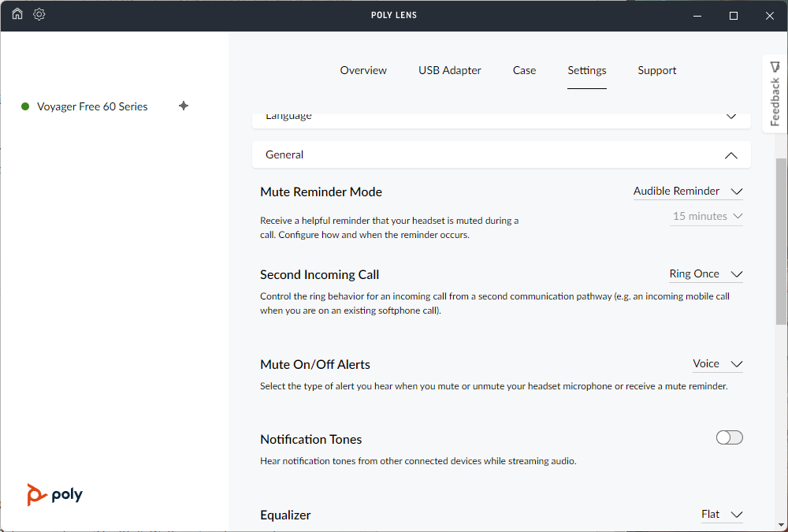Click the Mute Reminder Mode heading
This screenshot has height=532, width=788.
pyautogui.click(x=322, y=192)
